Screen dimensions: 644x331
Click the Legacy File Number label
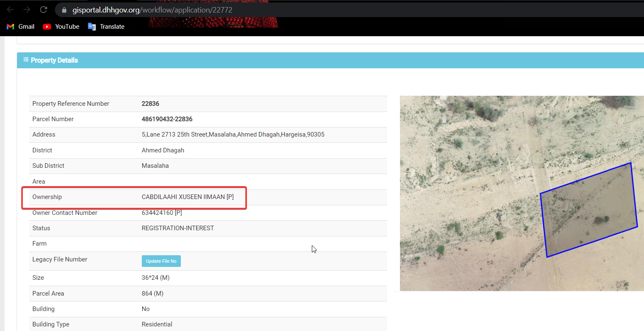[60, 259]
